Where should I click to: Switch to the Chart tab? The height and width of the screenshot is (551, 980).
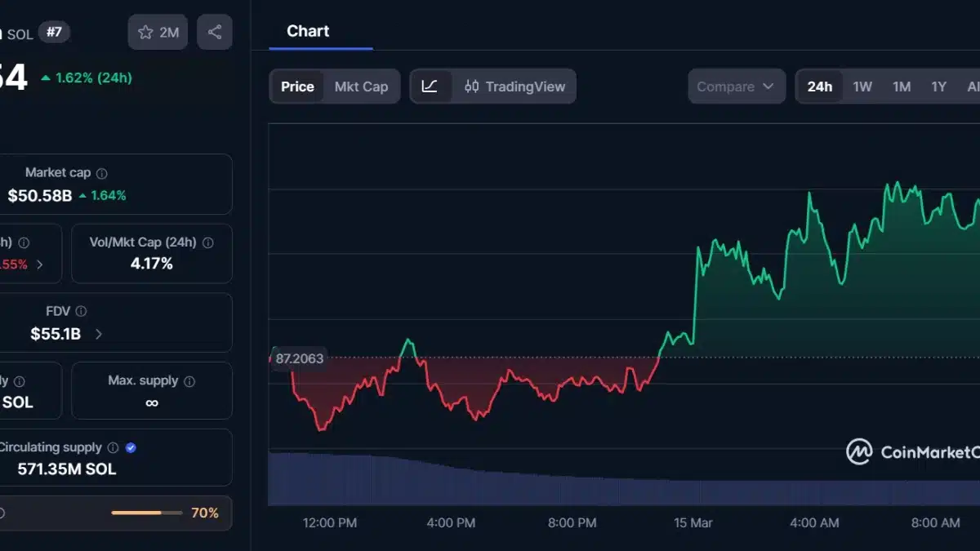[307, 31]
